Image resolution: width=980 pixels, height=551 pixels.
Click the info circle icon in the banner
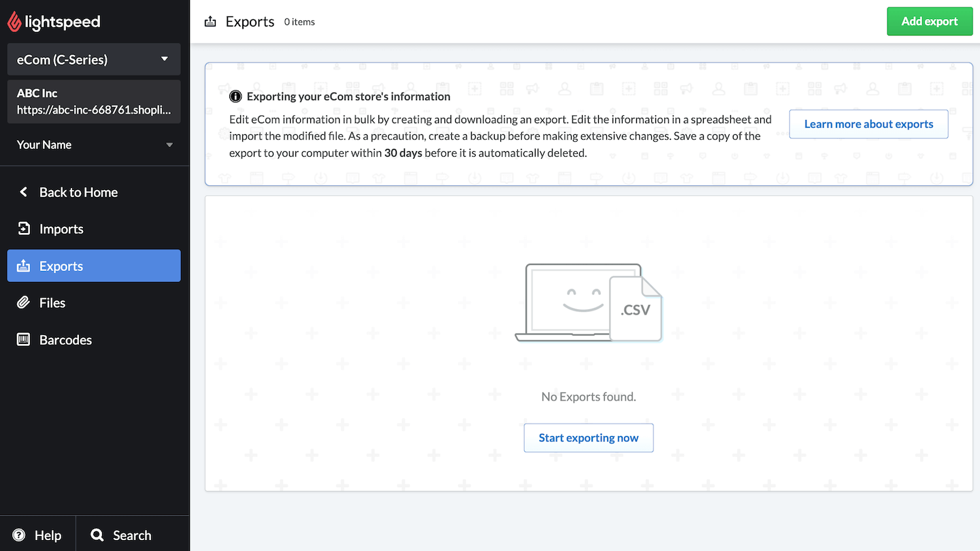[x=235, y=96]
